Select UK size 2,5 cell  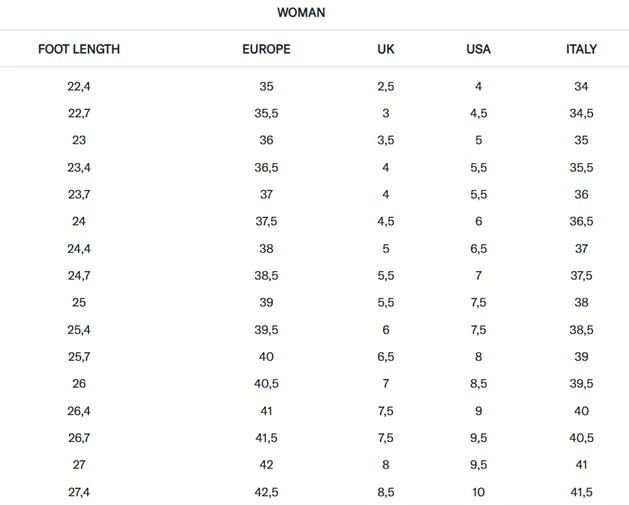coord(386,87)
